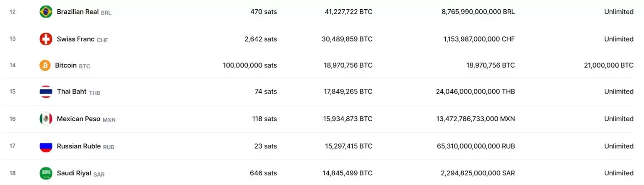The image size is (644, 185).
Task: Select the Mexican Peso name
Action: [79, 119]
